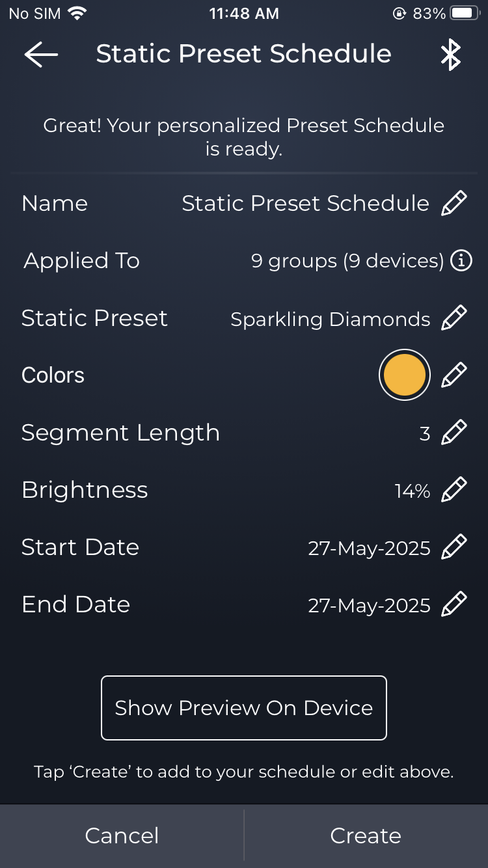
Task: Edit Static Preset pencil icon
Action: (454, 318)
